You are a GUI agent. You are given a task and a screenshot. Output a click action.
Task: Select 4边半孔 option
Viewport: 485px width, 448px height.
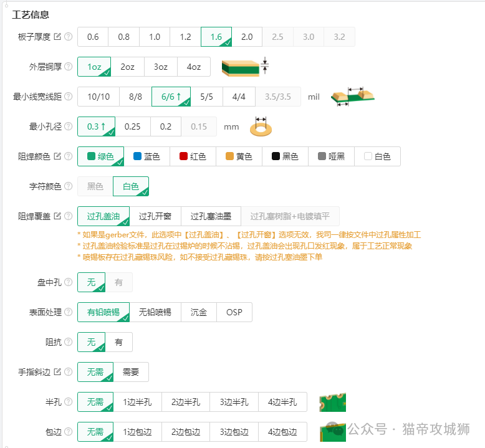pyautogui.click(x=282, y=402)
